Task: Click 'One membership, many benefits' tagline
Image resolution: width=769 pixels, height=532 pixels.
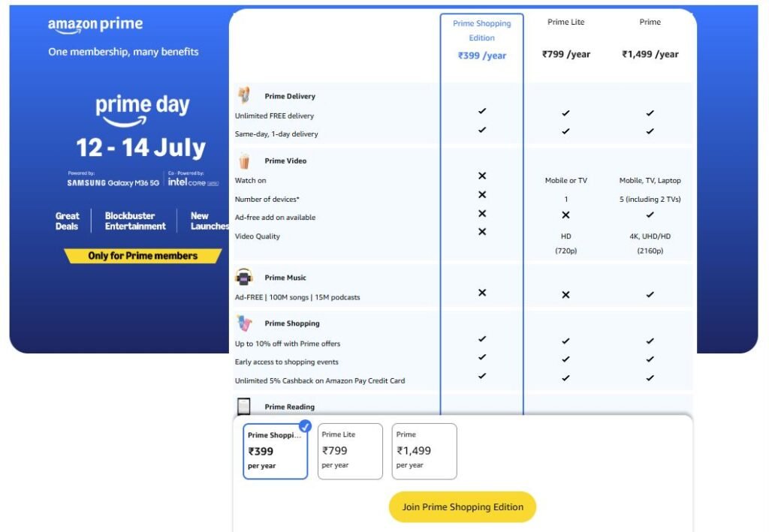Action: click(x=123, y=52)
